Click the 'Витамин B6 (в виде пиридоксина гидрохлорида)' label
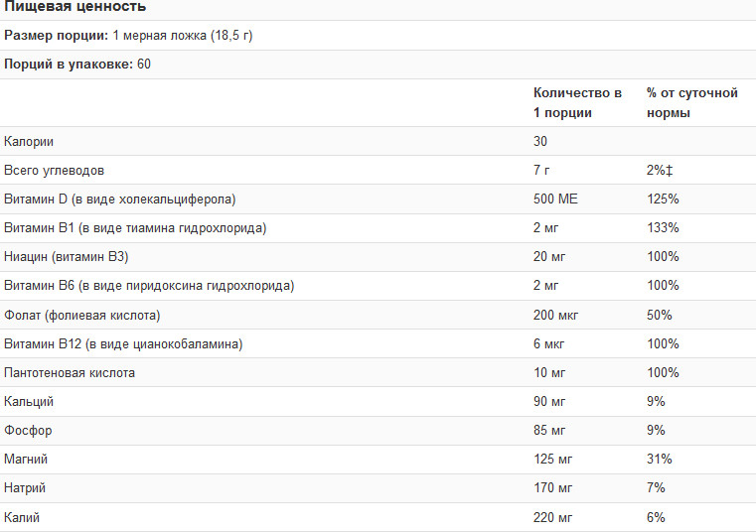 [x=149, y=286]
